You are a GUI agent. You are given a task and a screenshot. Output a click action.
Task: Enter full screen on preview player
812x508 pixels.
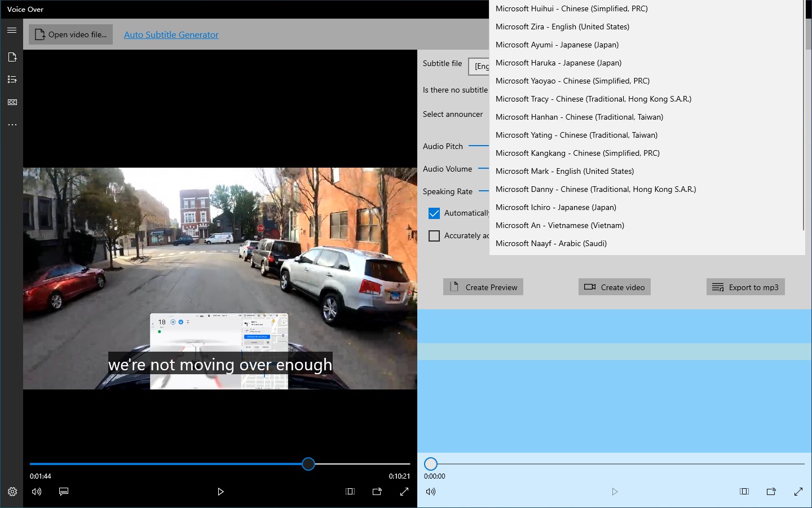[x=798, y=492]
